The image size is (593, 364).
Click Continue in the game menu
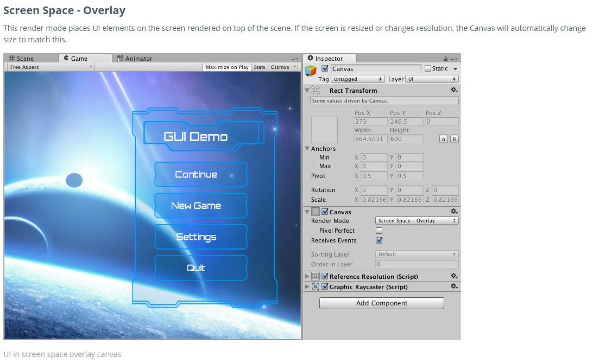pos(201,174)
